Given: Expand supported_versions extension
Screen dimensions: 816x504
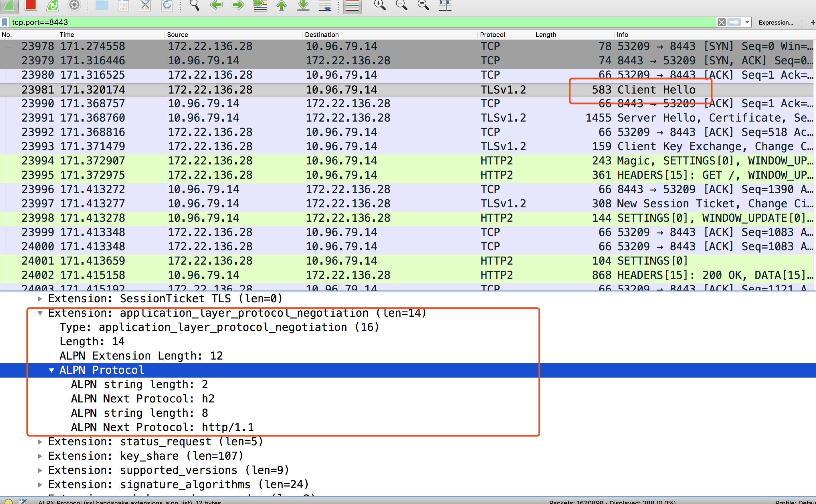Looking at the screenshot, I should coord(40,471).
